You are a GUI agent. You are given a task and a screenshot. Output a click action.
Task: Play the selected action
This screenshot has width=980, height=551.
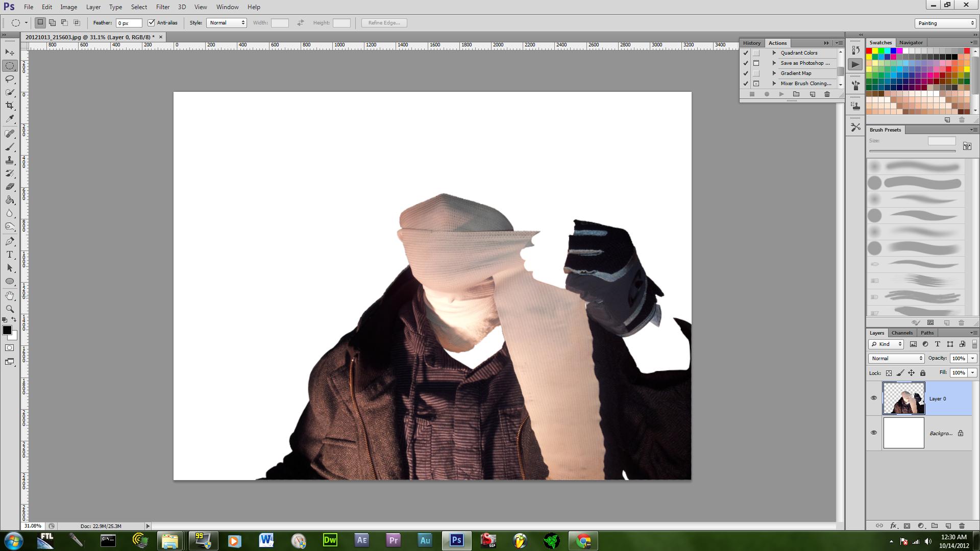(x=781, y=94)
